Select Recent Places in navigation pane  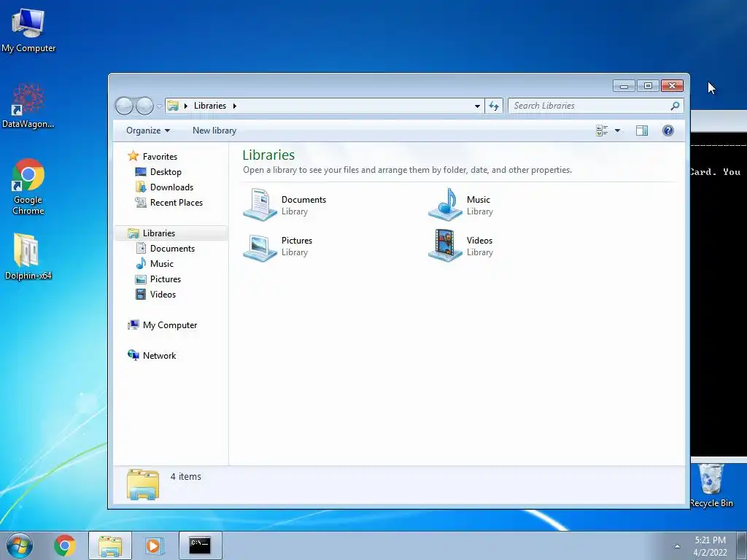click(177, 203)
